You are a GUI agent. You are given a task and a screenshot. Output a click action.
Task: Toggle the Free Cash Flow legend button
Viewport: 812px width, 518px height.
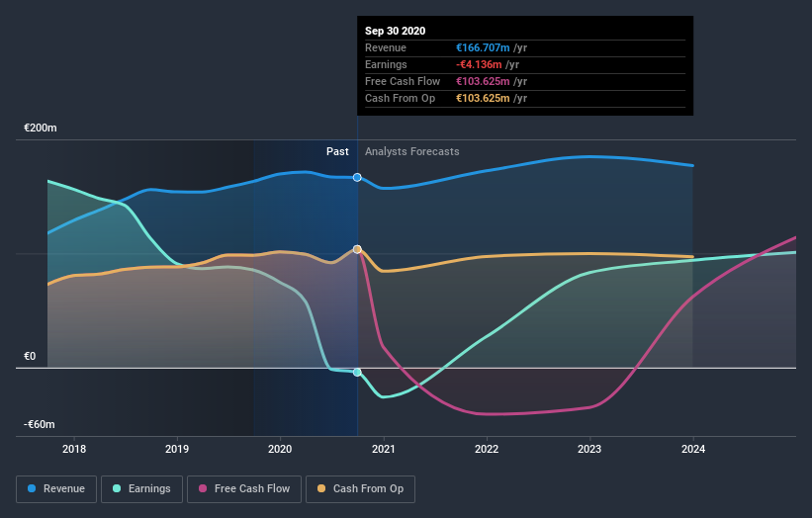point(244,489)
